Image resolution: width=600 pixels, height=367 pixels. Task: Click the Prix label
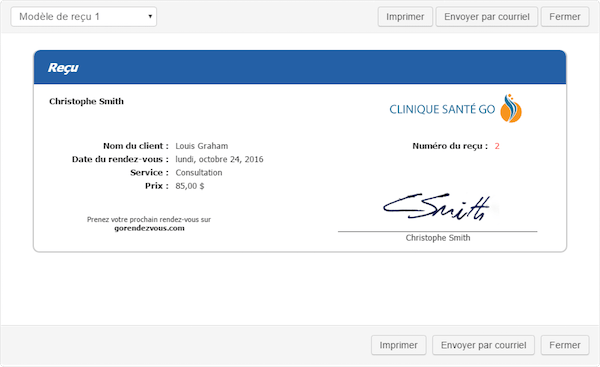pos(157,186)
